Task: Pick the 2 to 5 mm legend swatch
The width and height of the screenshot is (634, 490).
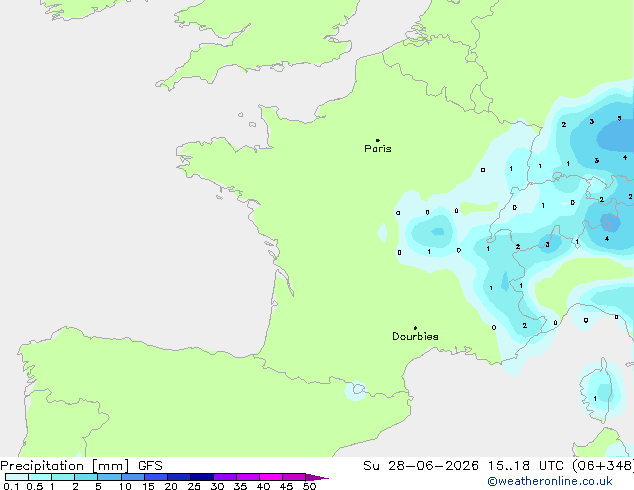Action: pos(86,477)
